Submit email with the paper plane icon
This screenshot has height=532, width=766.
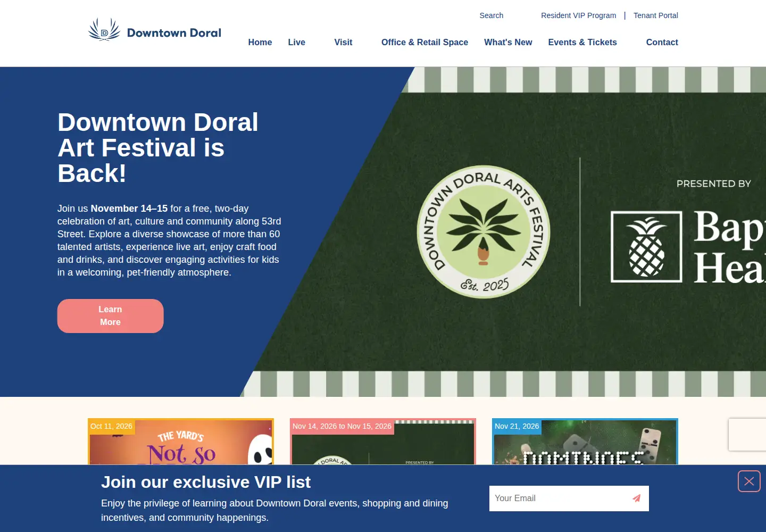click(x=636, y=498)
